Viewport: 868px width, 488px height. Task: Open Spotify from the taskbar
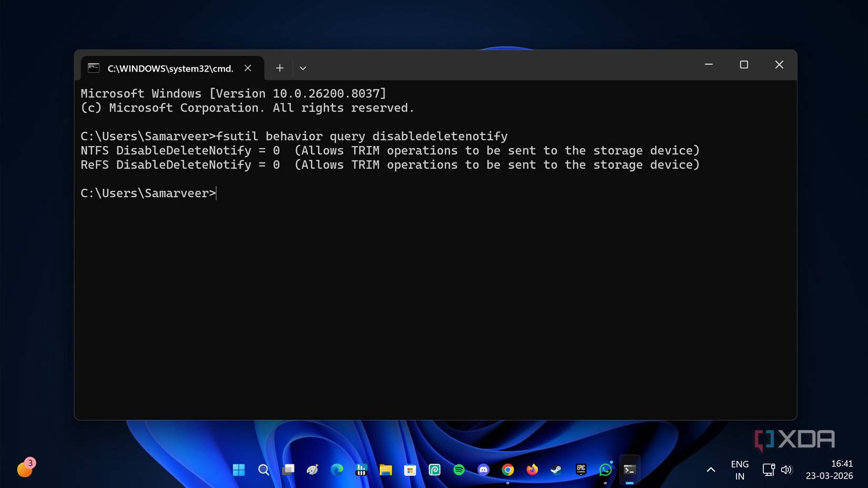point(459,470)
